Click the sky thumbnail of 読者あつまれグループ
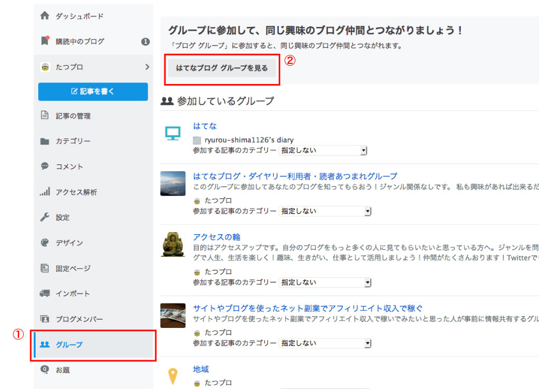Screen dimensions: 539x392 click(x=173, y=184)
